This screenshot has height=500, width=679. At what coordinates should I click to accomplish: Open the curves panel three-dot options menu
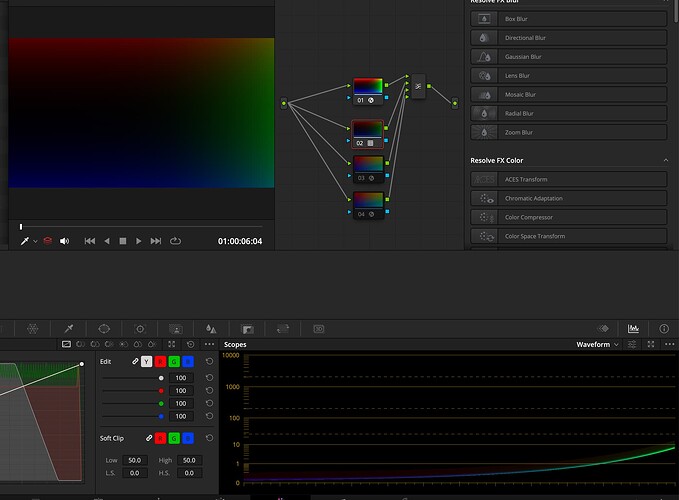click(208, 344)
